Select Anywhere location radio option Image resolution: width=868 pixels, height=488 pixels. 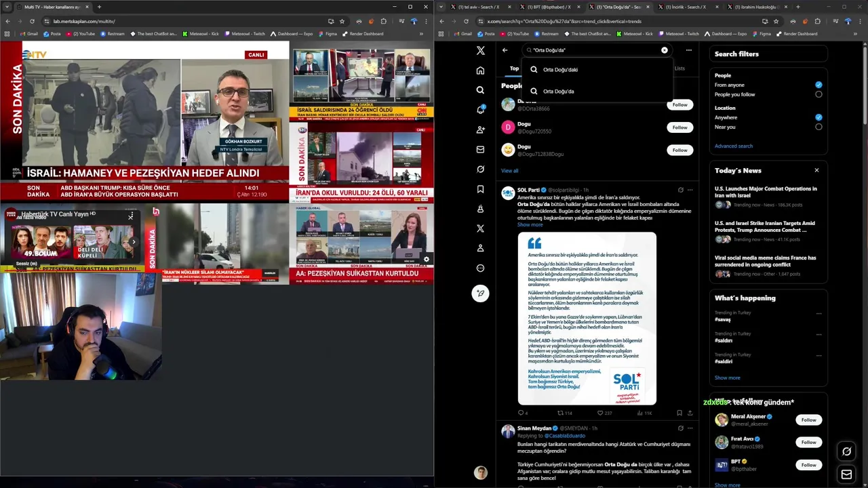coord(818,117)
